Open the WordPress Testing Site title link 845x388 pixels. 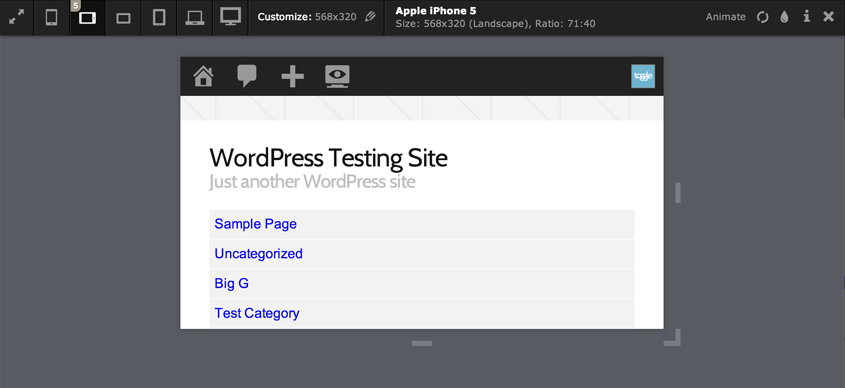click(328, 158)
